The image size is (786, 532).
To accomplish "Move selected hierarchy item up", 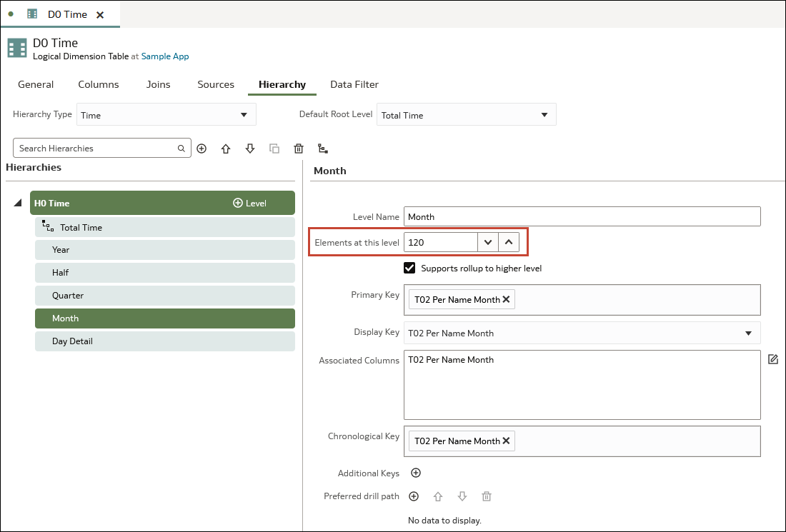I will pyautogui.click(x=226, y=149).
